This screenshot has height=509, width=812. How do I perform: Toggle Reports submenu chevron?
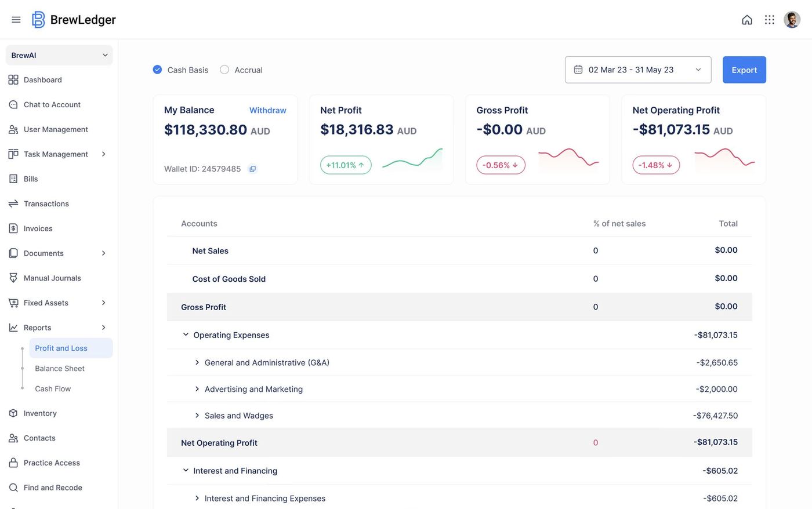point(104,328)
